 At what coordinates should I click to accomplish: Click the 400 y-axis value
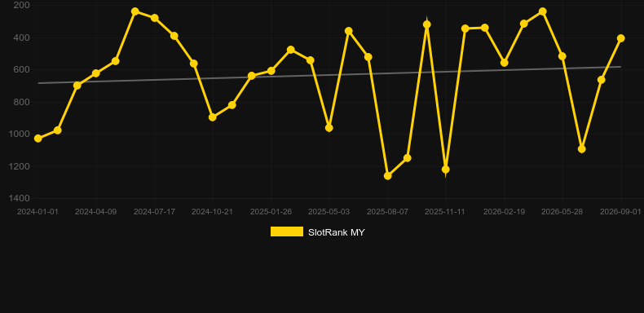click(x=22, y=37)
